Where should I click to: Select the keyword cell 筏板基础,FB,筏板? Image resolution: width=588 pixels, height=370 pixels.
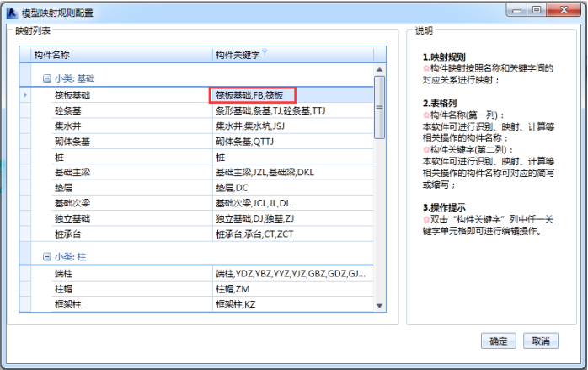(293, 95)
